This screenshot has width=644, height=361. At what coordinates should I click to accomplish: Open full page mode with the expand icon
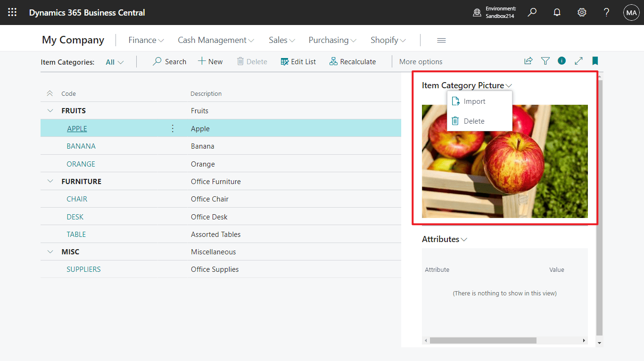(578, 61)
